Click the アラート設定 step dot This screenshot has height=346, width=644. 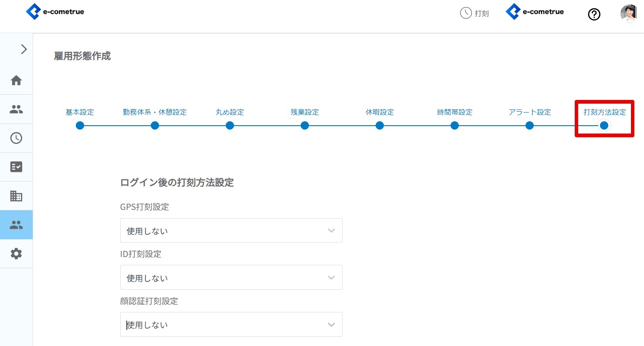(x=529, y=126)
